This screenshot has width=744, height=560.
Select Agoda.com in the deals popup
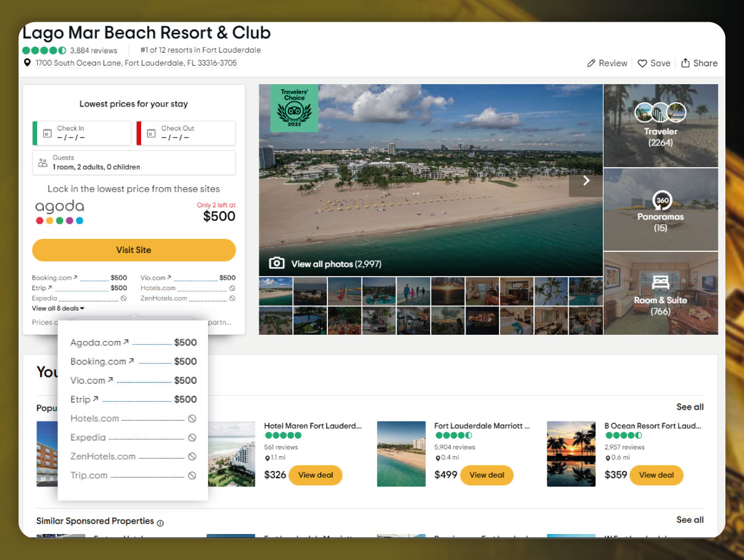click(x=96, y=342)
